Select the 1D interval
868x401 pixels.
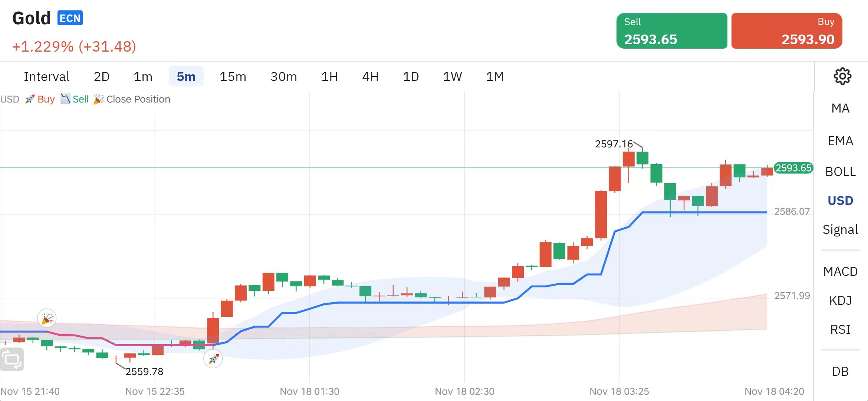click(x=411, y=77)
